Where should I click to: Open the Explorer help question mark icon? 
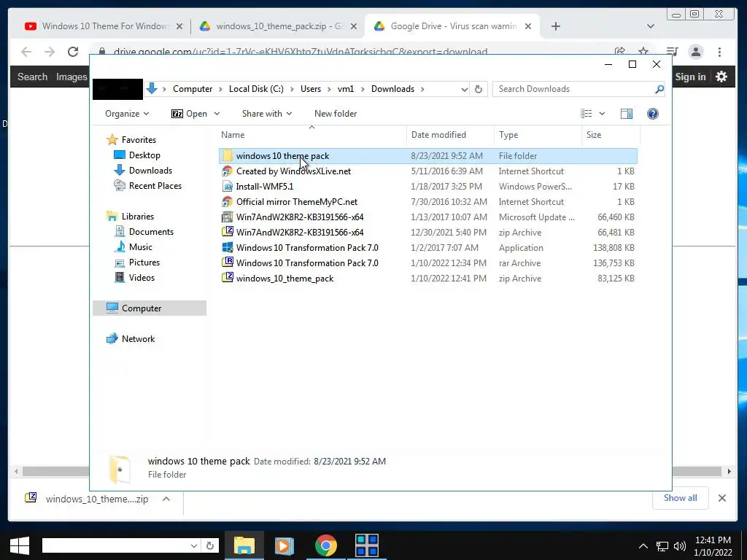[x=653, y=114]
